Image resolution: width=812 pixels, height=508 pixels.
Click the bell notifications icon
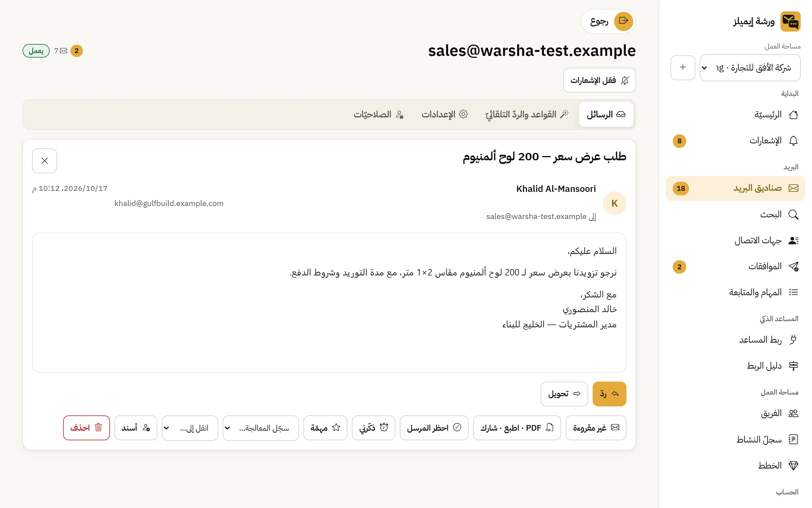tap(793, 141)
